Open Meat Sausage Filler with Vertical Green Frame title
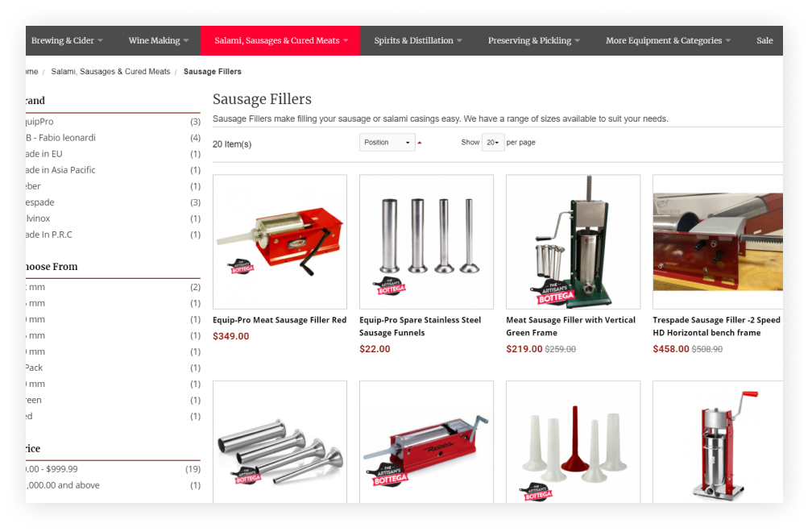 click(x=570, y=326)
